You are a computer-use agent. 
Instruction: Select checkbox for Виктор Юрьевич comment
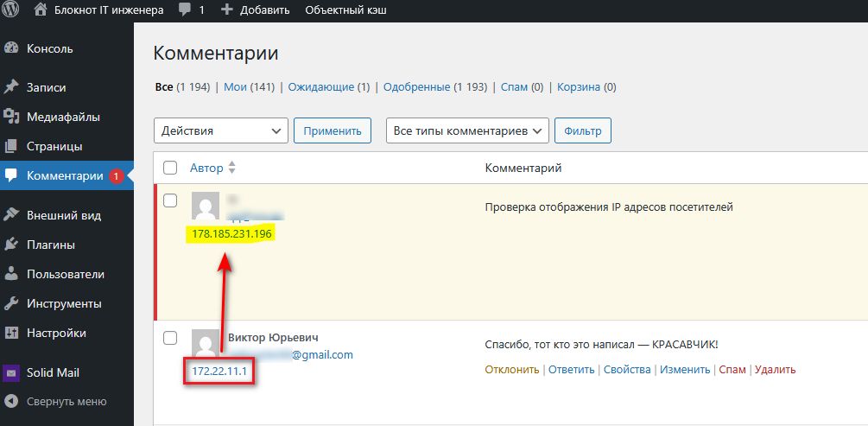click(170, 337)
